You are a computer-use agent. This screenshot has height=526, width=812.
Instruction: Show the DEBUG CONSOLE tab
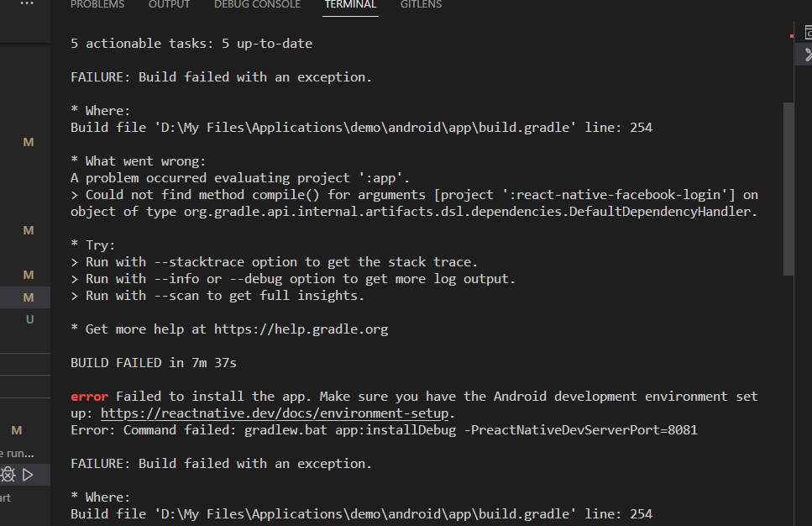coord(258,5)
